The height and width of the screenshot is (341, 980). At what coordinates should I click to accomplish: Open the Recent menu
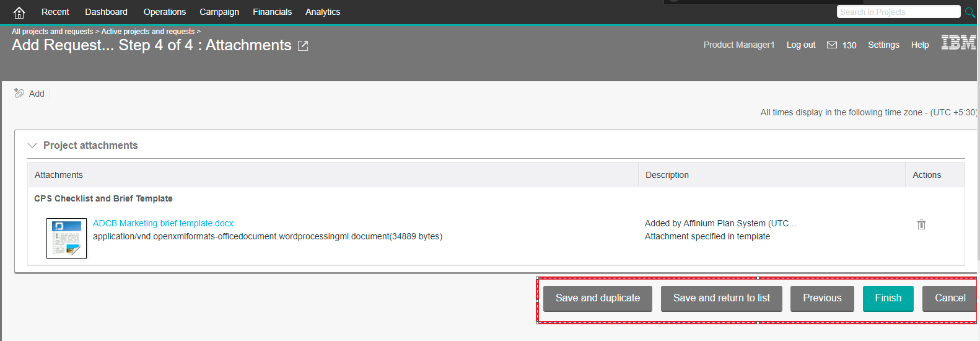pyautogui.click(x=55, y=12)
